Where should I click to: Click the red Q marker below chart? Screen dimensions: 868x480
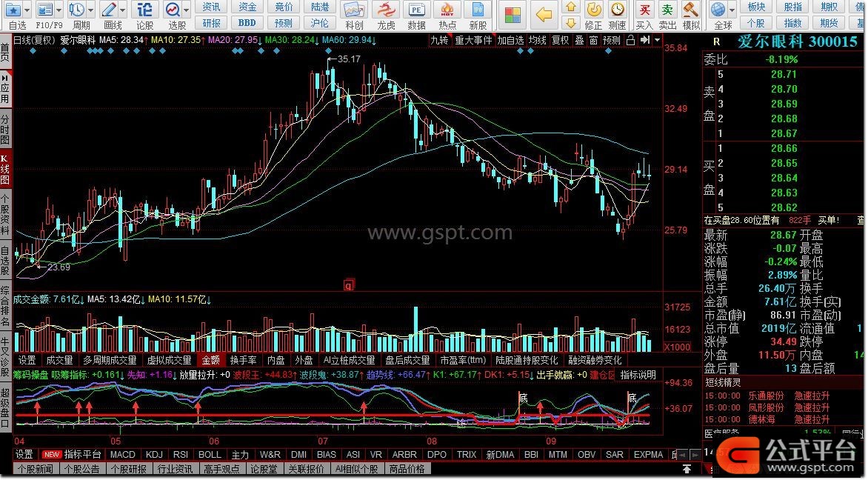[348, 286]
